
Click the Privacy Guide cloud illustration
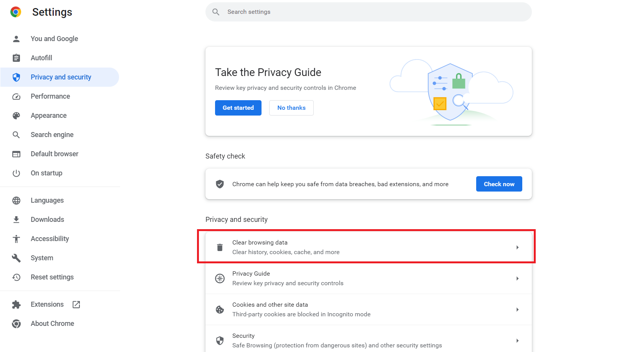[x=452, y=92]
